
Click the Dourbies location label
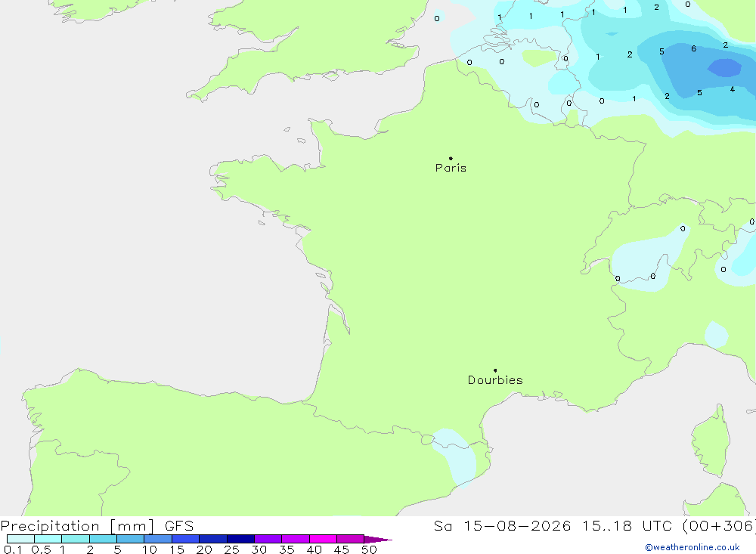pos(495,380)
